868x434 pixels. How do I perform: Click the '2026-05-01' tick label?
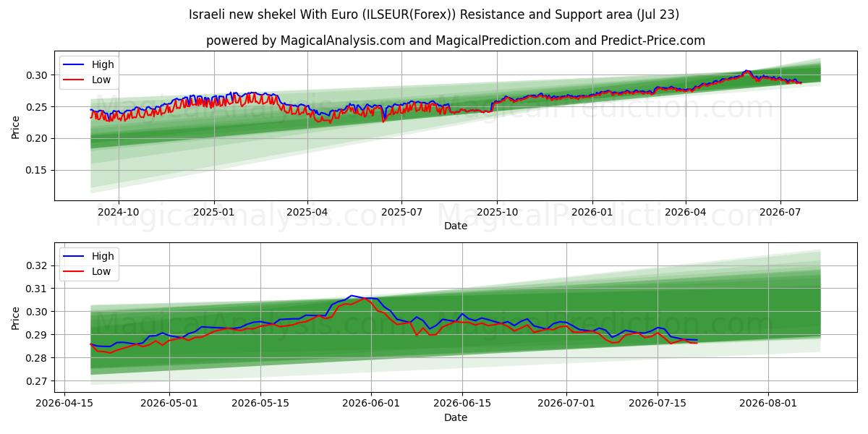tap(169, 404)
